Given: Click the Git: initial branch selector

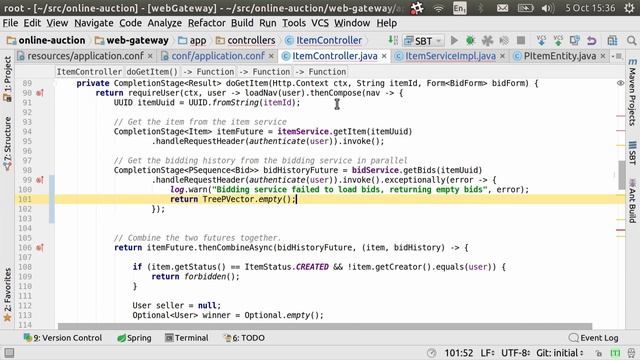Looking at the screenshot, I should point(560,353).
